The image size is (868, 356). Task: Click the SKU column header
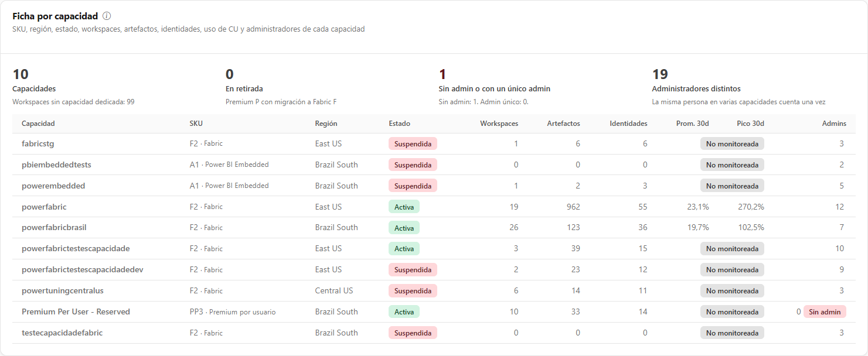click(x=196, y=124)
